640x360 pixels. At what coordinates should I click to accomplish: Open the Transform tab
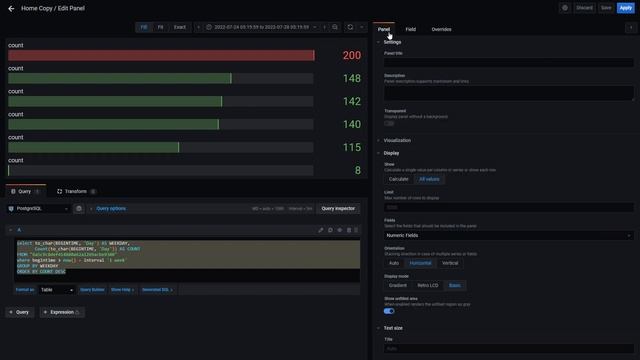[x=76, y=191]
